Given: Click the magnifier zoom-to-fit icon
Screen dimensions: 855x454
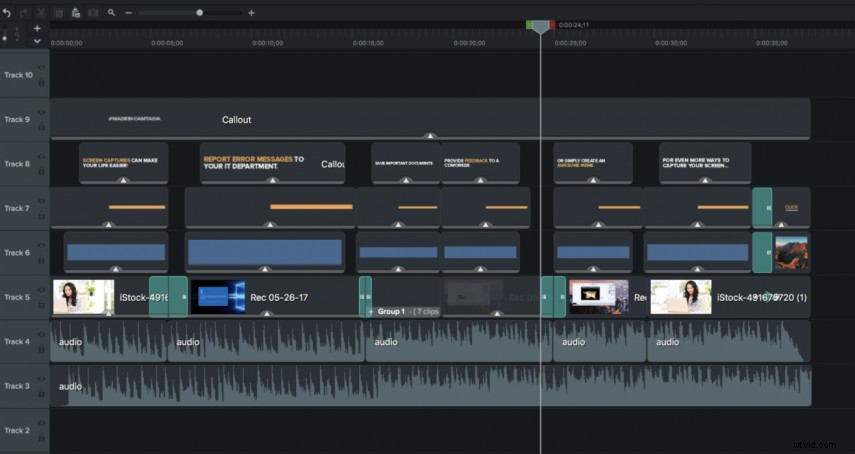Looking at the screenshot, I should [111, 13].
